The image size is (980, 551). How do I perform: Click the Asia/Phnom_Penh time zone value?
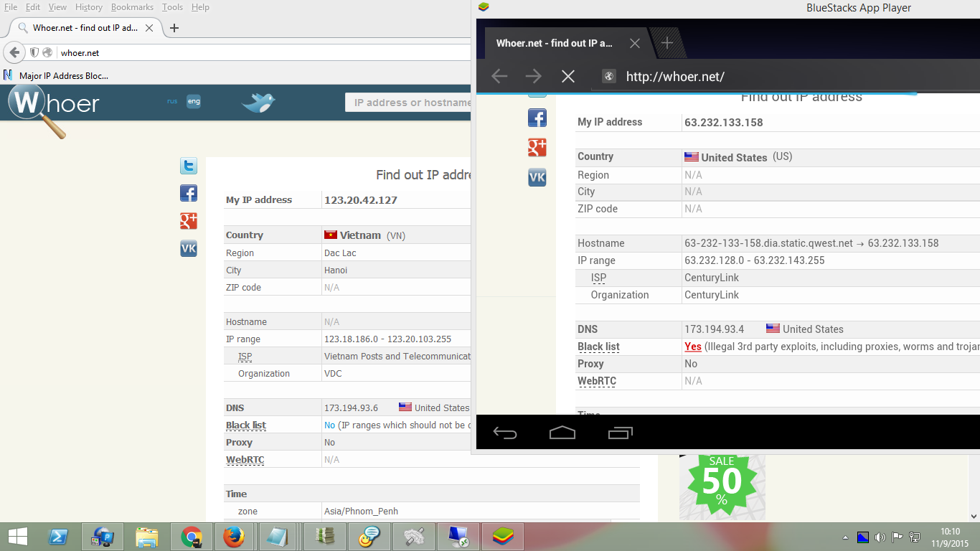(x=361, y=512)
